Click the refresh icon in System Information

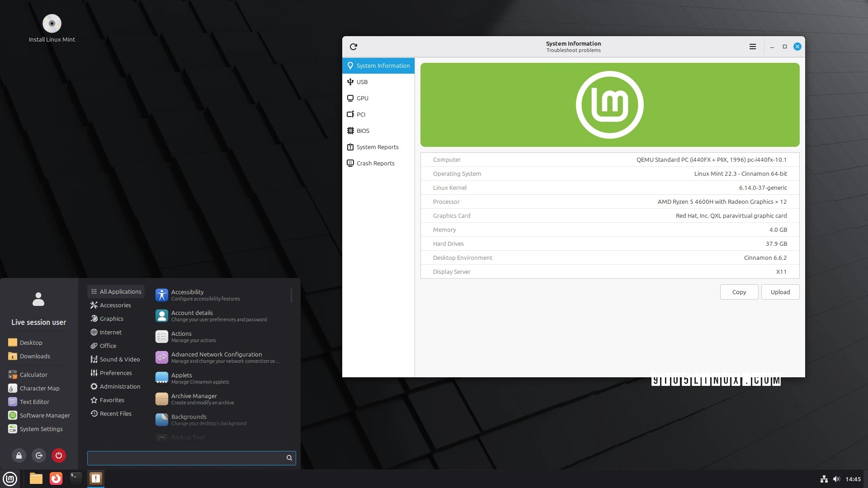(x=354, y=47)
